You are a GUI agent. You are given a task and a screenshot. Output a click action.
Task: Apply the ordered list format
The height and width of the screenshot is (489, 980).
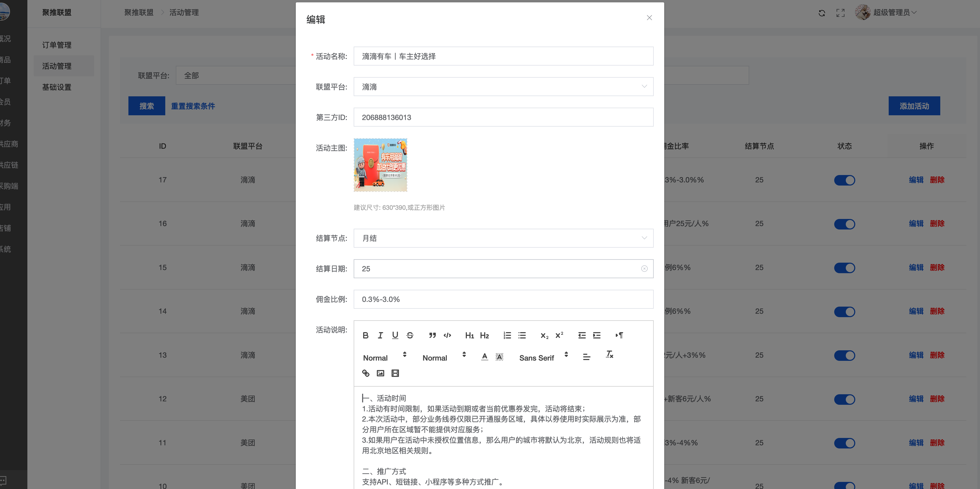pos(507,335)
